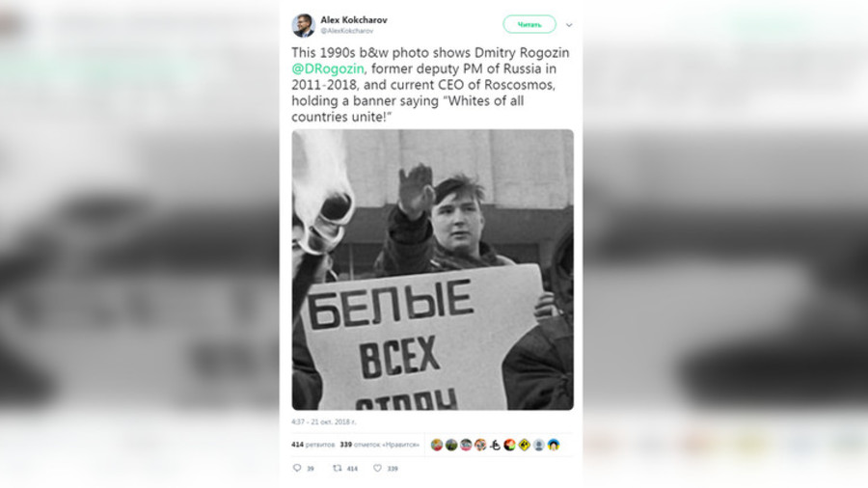Image resolution: width=868 pixels, height=488 pixels.
Task: Open the yellow diamond sign avatar
Action: pyautogui.click(x=525, y=445)
